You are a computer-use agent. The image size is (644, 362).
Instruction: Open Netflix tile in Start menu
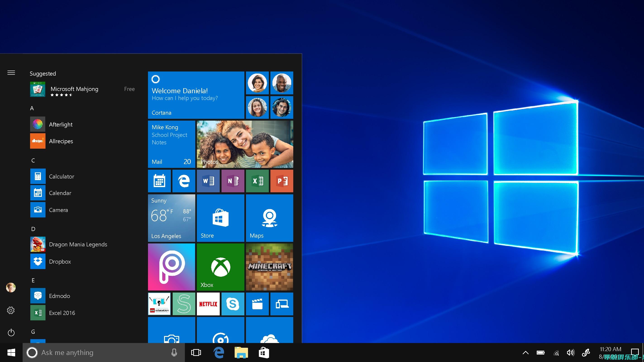click(208, 304)
